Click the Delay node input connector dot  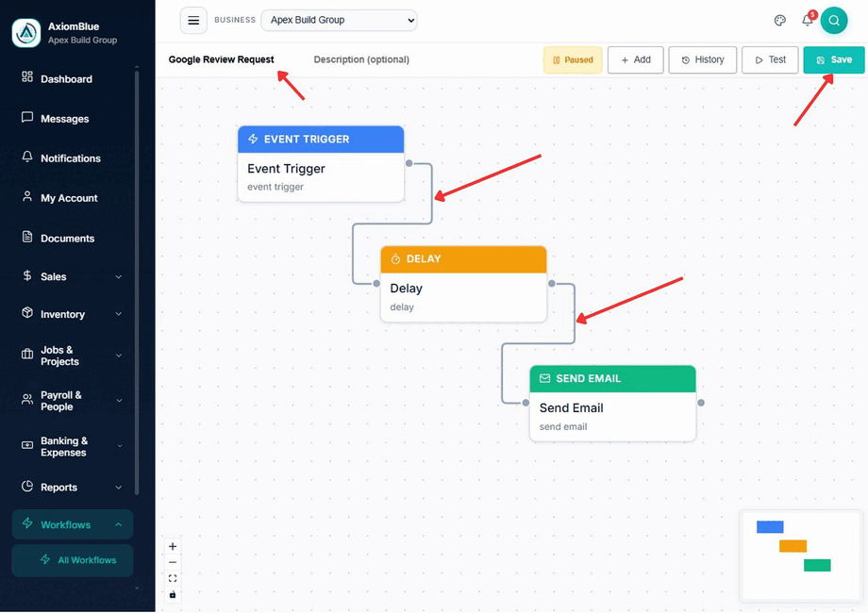pos(376,283)
